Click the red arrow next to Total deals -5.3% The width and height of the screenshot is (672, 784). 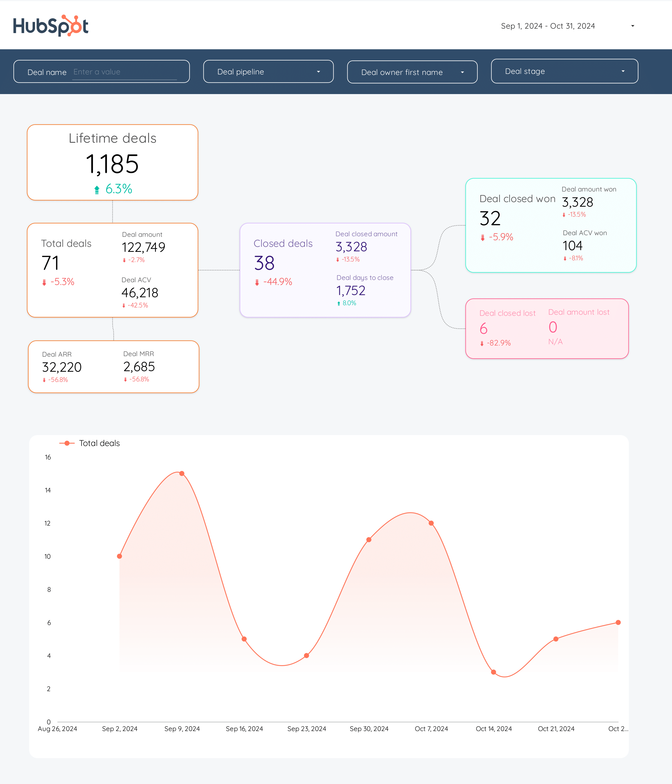(x=44, y=282)
